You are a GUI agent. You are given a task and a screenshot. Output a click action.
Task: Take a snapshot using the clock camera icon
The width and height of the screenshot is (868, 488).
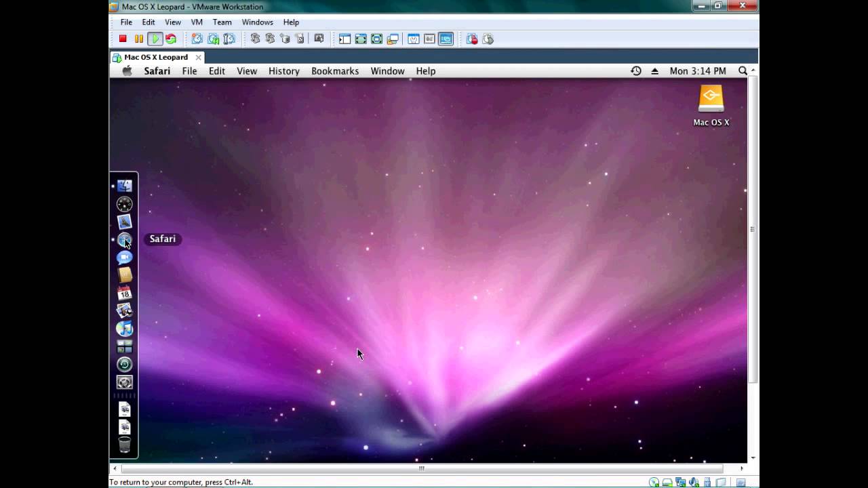click(197, 39)
